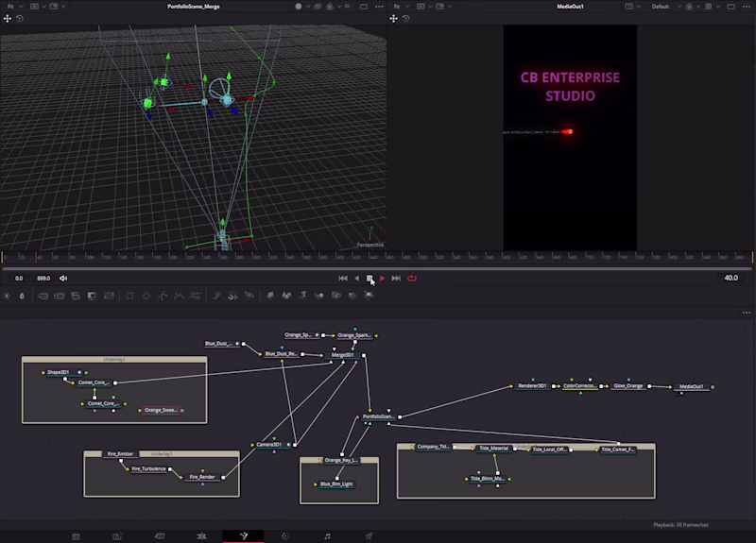The height and width of the screenshot is (543, 756).
Task: Switch to the Fairlight music-note page tab
Action: [327, 536]
